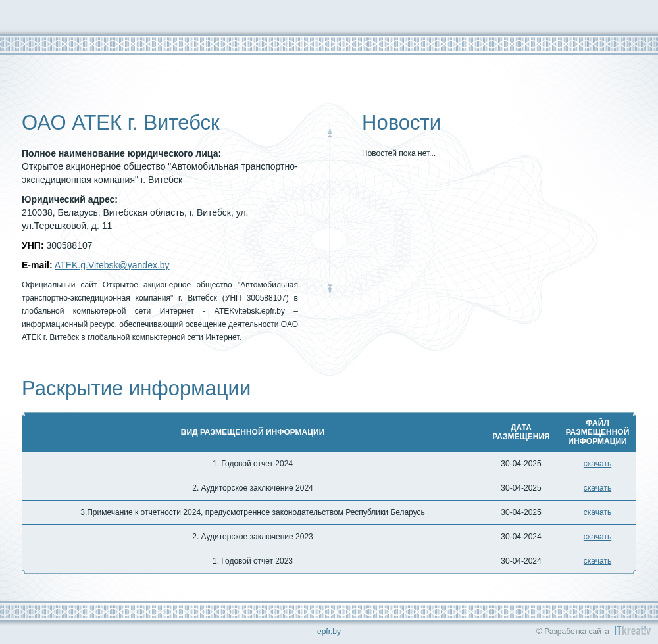The width and height of the screenshot is (658, 644).
Task: Click the 1. Годовой отчет 2024 cell
Action: [x=253, y=464]
